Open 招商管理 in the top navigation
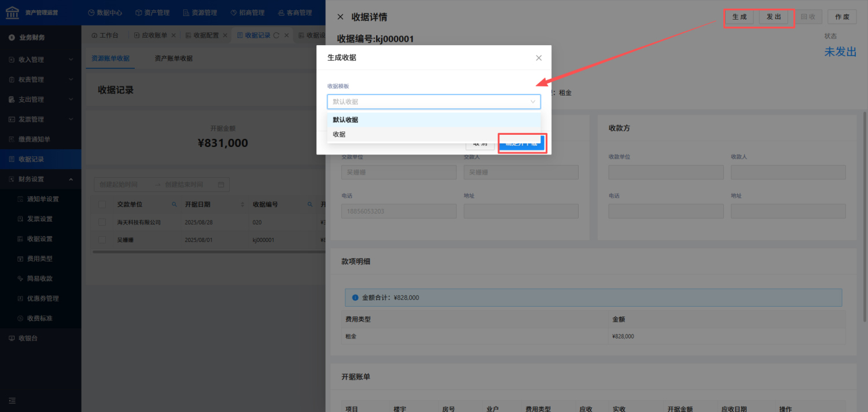Screen dimensions: 868x412 pos(247,13)
